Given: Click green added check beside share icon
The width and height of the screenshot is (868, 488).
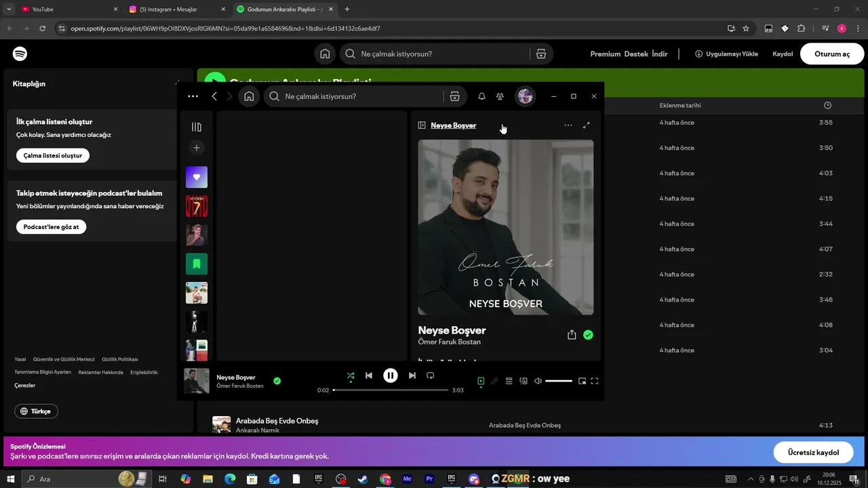Looking at the screenshot, I should [x=588, y=335].
